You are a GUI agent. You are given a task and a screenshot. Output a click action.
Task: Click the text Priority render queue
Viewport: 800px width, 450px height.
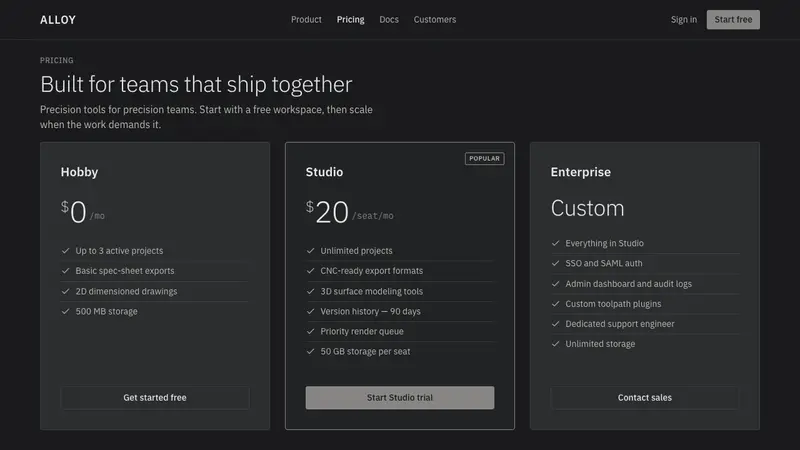[x=362, y=331]
